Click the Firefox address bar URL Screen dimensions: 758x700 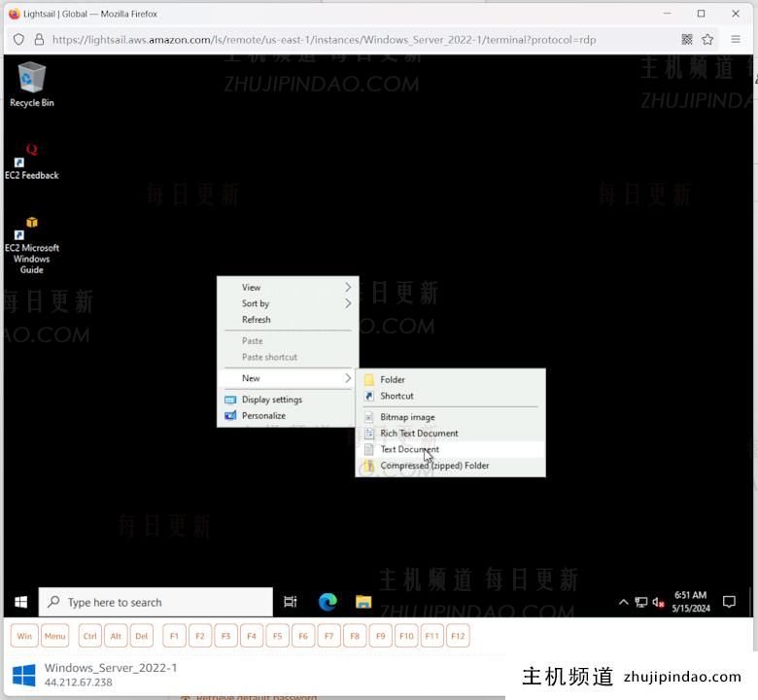tap(324, 40)
